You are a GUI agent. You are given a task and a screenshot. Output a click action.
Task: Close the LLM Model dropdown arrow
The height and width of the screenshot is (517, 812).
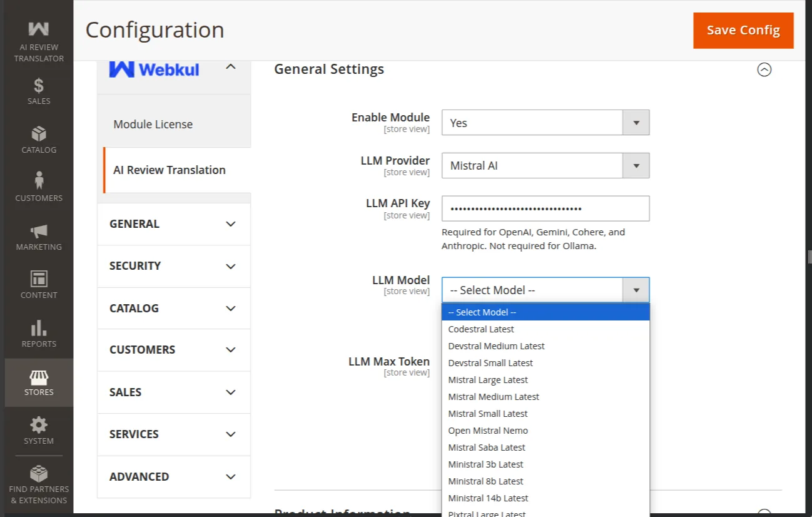pyautogui.click(x=636, y=290)
